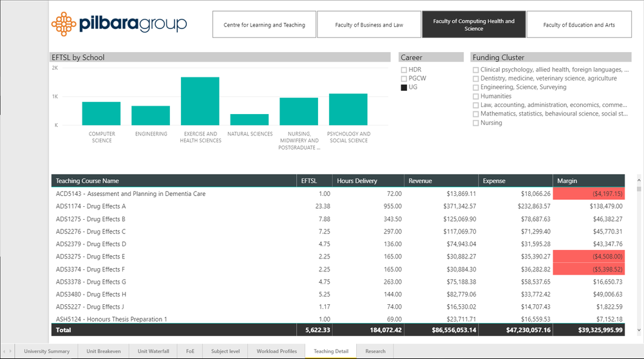Click previous page tabs arrow
The height and width of the screenshot is (359, 644).
tap(4, 351)
